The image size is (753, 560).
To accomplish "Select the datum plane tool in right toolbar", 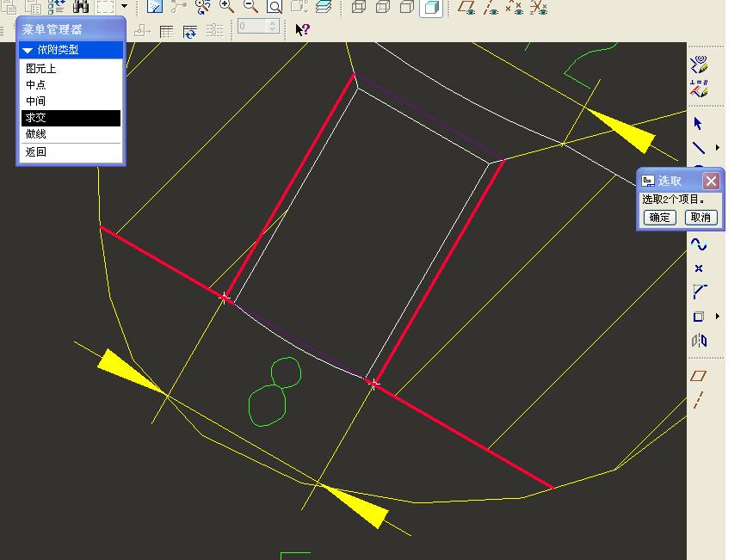I will click(699, 376).
